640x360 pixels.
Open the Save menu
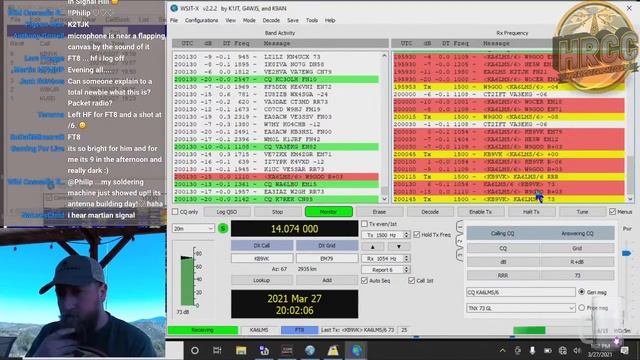point(293,20)
